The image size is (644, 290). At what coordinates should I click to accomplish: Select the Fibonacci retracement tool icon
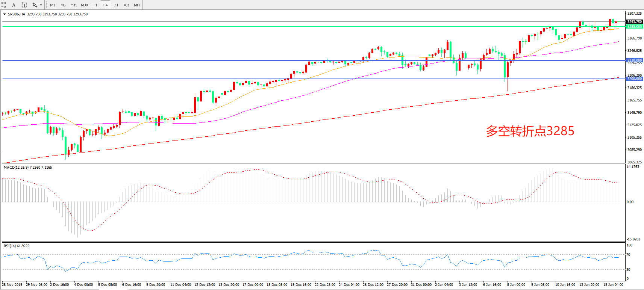tap(3, 5)
